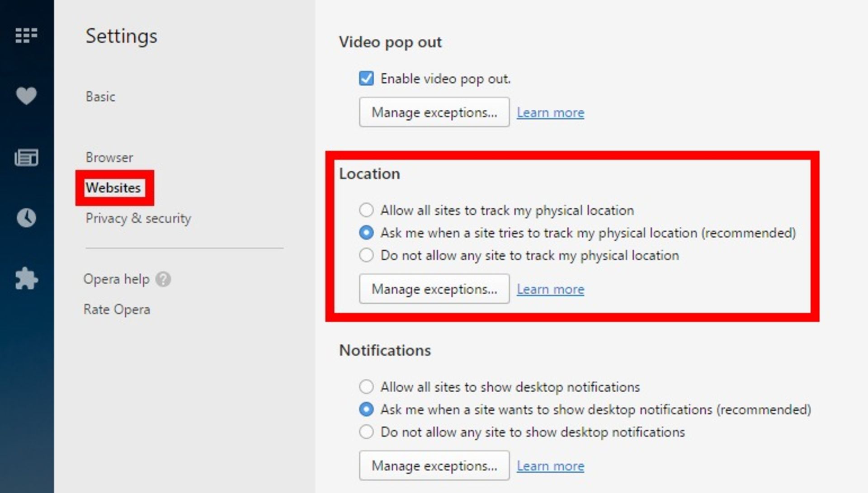Open Extensions puzzle piece icon
This screenshot has width=868, height=493.
[26, 278]
